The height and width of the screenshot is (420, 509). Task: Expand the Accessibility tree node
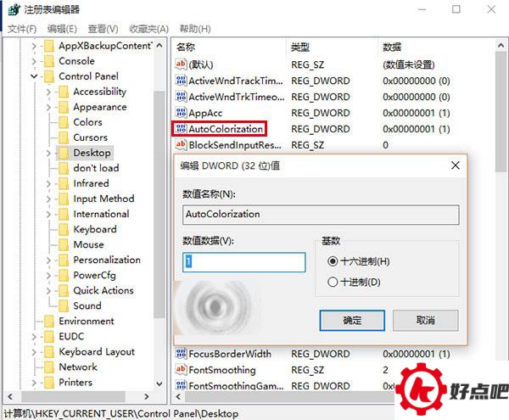click(48, 92)
